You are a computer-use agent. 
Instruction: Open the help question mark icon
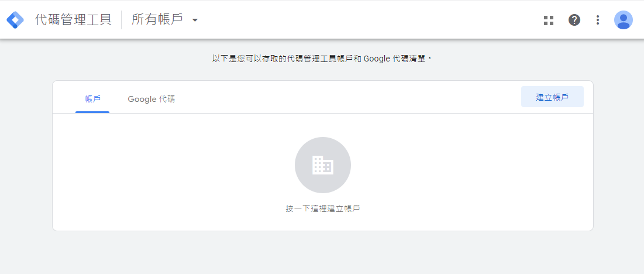(x=574, y=20)
